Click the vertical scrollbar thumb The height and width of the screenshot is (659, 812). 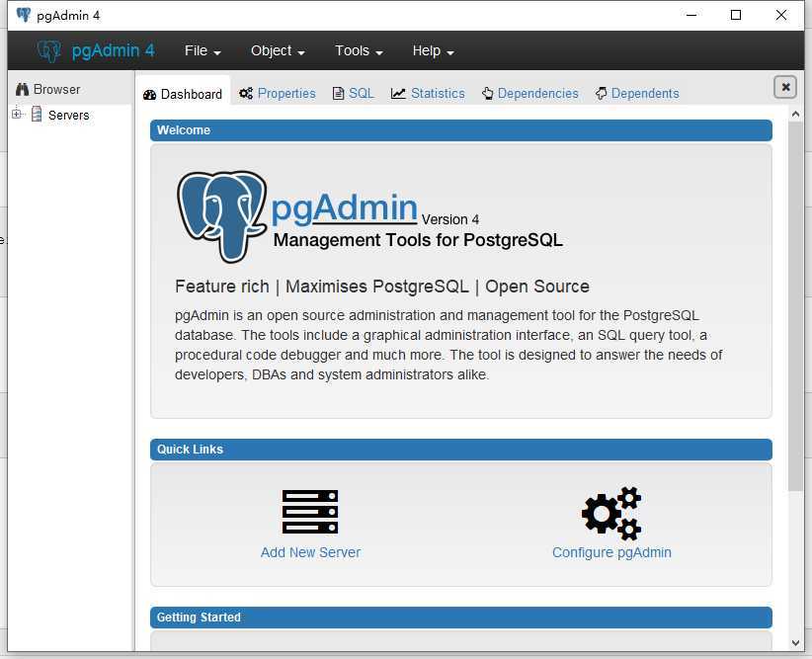[x=796, y=305]
